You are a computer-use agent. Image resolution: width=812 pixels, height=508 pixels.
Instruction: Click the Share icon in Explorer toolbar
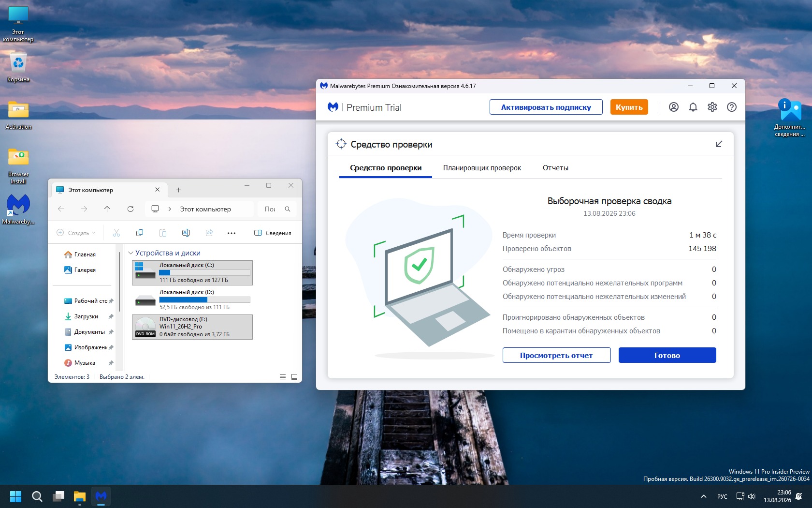tap(209, 233)
